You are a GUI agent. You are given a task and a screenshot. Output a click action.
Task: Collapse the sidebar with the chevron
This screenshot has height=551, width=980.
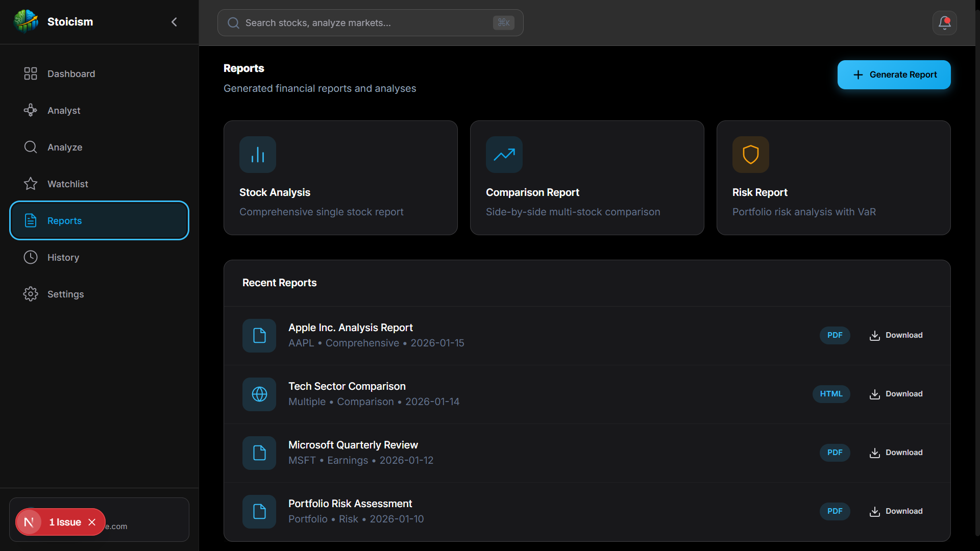click(x=174, y=22)
